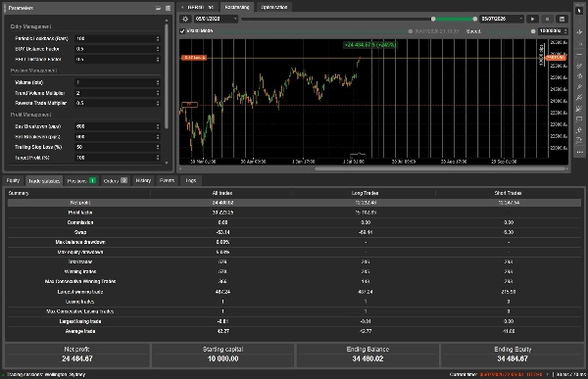
Task: Open the Equity tab
Action: click(13, 181)
